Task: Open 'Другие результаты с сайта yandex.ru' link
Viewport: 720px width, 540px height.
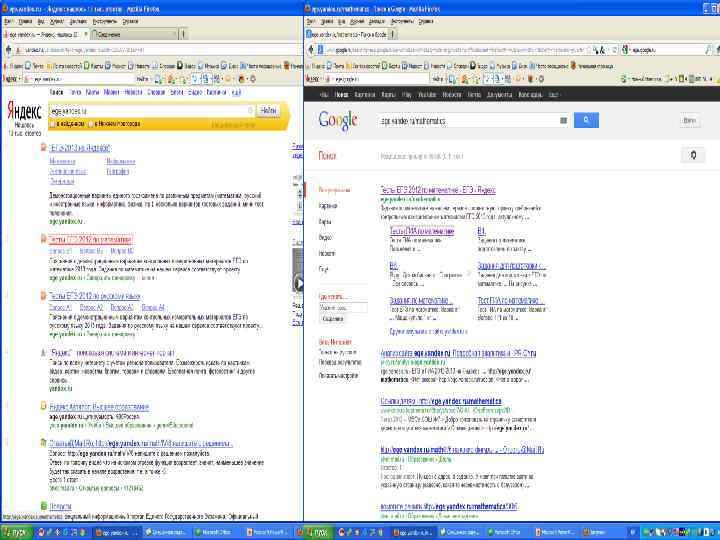Action: 428,331
